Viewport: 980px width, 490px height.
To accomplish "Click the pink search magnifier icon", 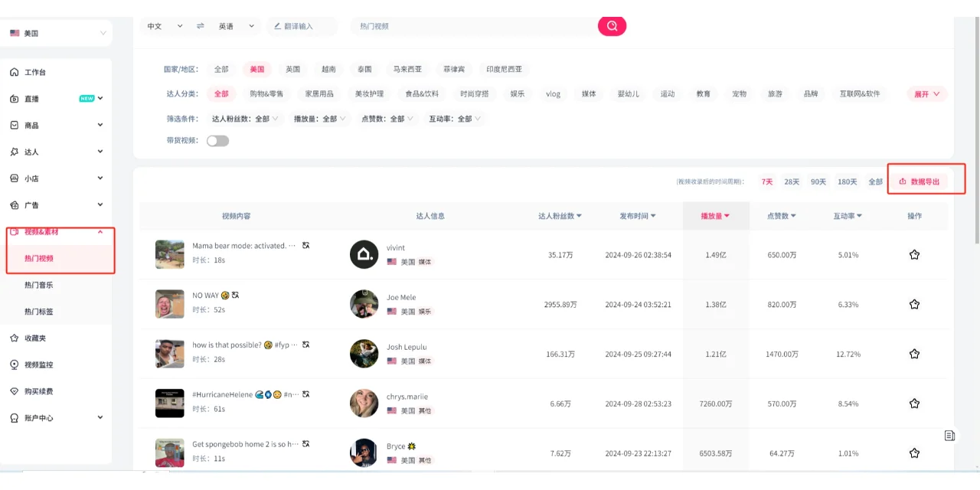I will pos(611,25).
